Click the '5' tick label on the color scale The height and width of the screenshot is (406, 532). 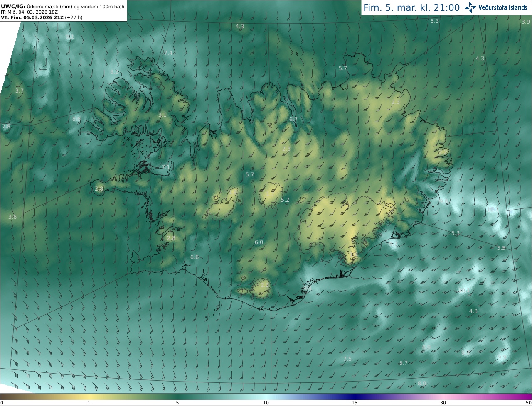point(177,403)
